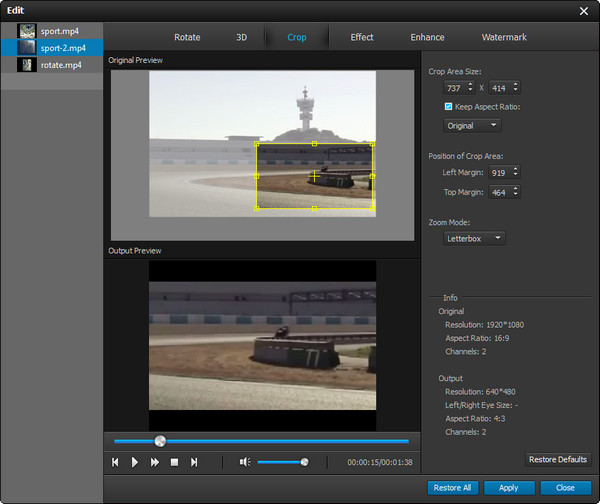600x504 pixels.
Task: Select sport-2.mp4 in the file list
Action: [x=52, y=48]
